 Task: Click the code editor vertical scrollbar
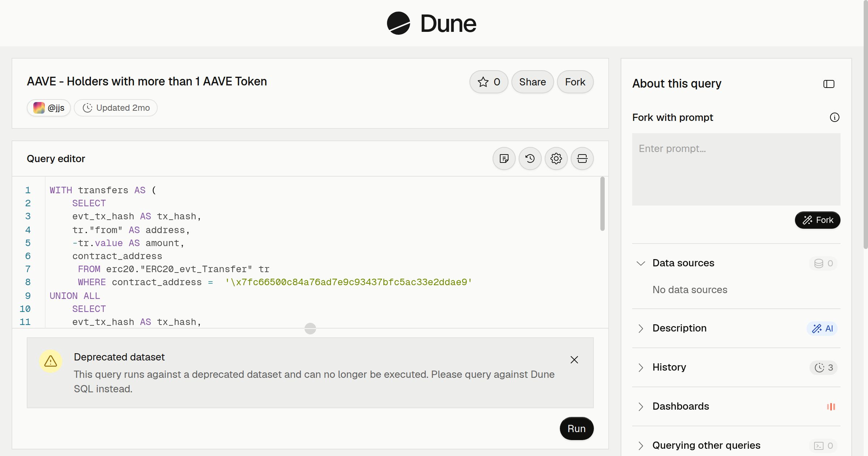coord(602,203)
